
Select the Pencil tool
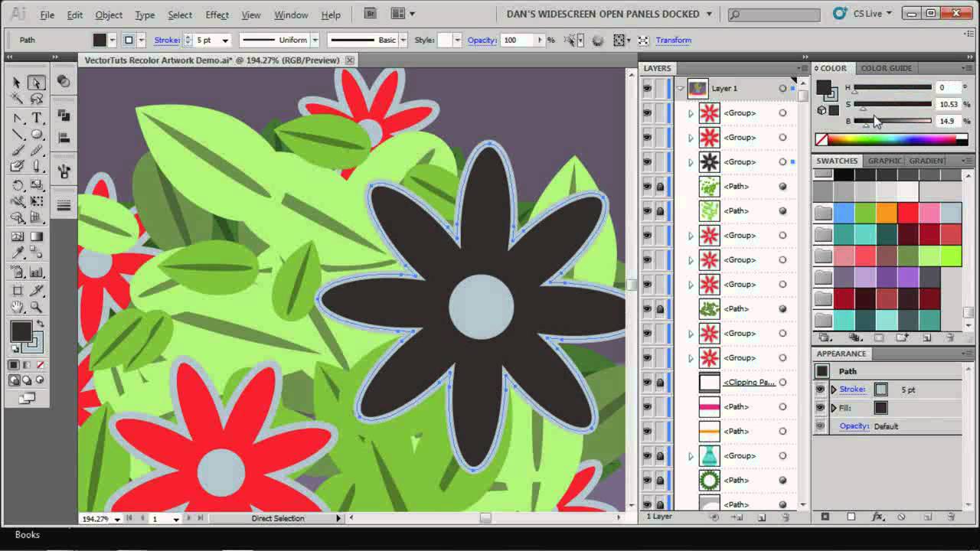click(36, 151)
